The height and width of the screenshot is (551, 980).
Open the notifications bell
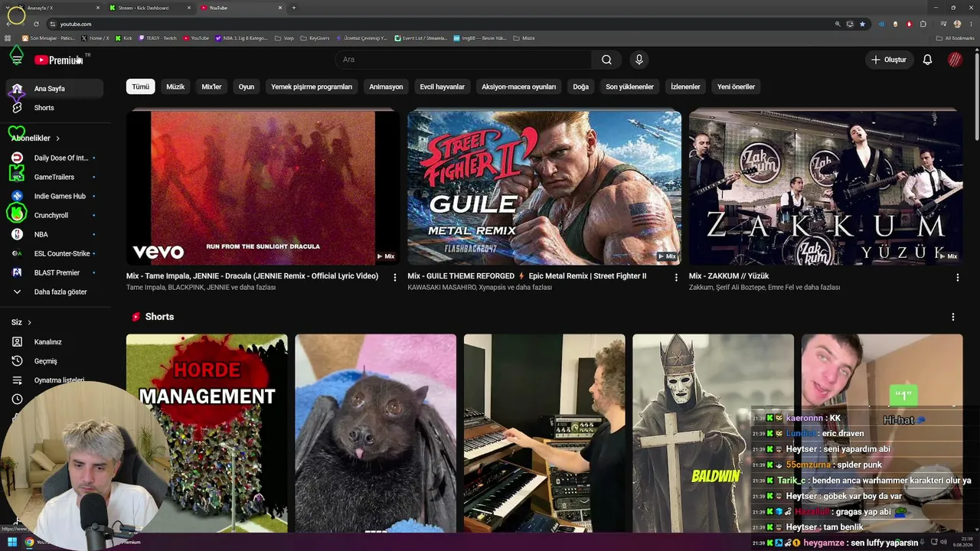(927, 60)
